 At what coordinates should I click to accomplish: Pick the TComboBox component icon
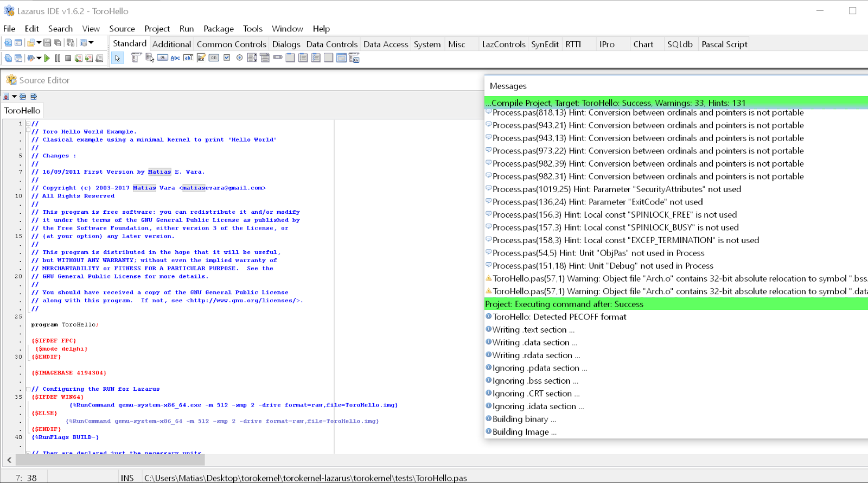tap(265, 58)
